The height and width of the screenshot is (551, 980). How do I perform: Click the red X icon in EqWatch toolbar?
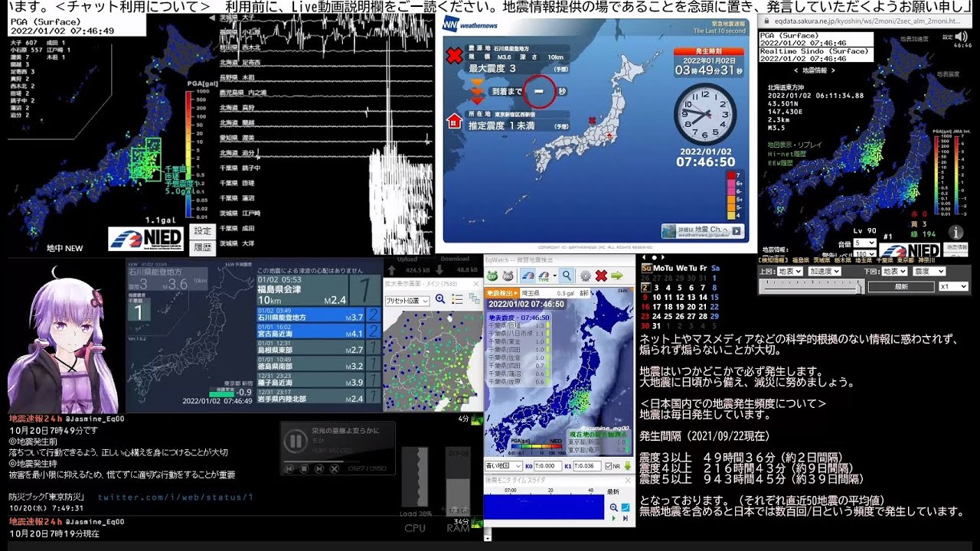click(x=601, y=275)
